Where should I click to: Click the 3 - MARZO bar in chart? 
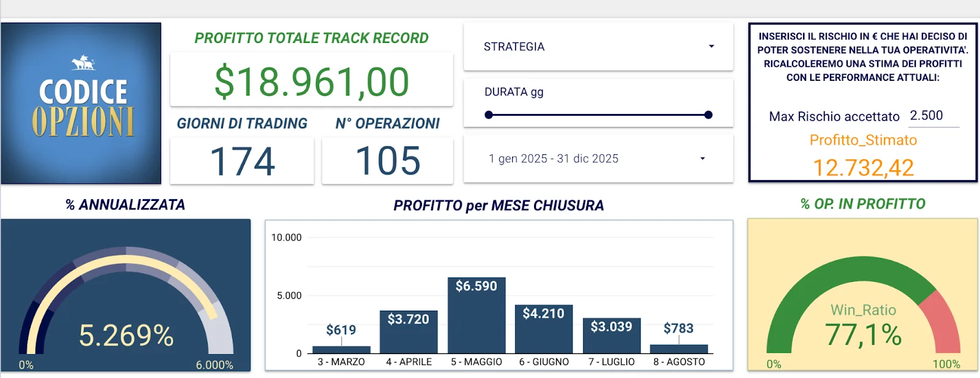(x=341, y=350)
